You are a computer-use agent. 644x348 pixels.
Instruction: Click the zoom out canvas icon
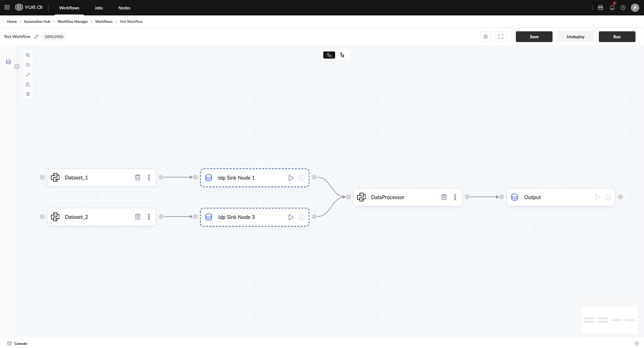pos(28,65)
